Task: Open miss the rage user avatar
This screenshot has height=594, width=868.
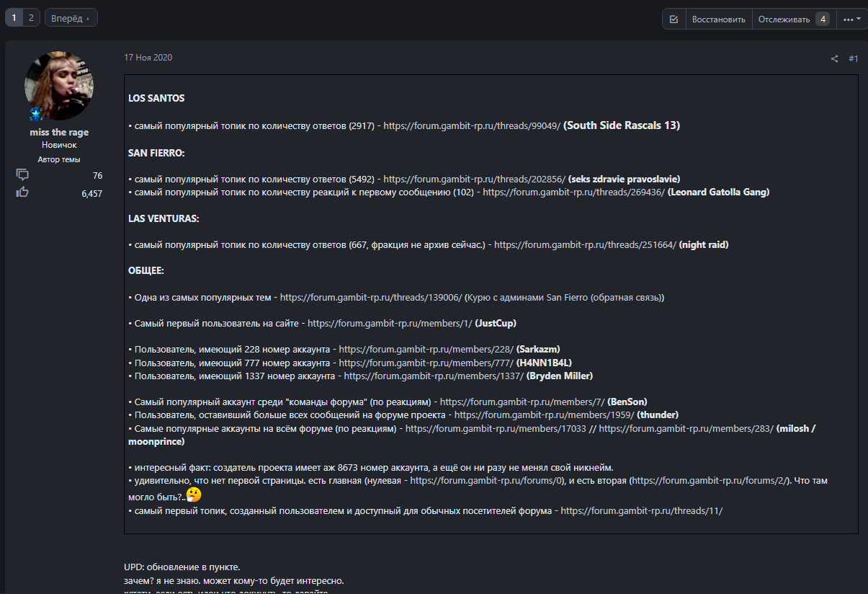Action: pos(58,86)
